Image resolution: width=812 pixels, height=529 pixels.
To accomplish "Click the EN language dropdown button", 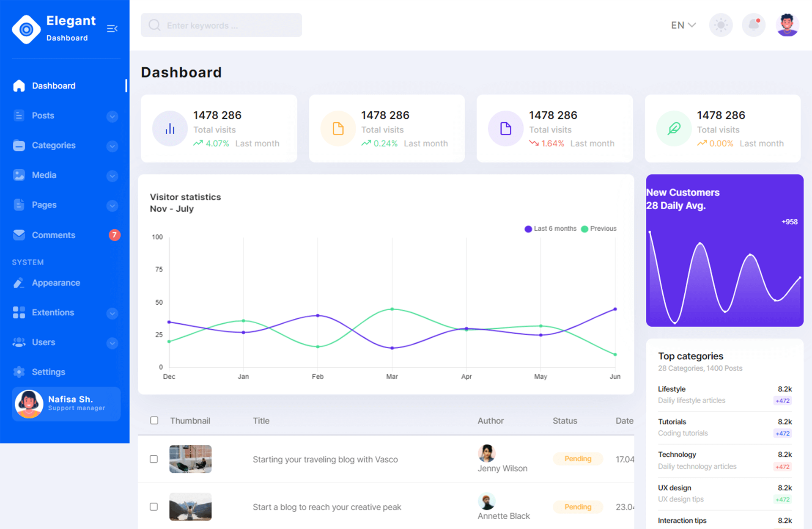I will [x=683, y=25].
